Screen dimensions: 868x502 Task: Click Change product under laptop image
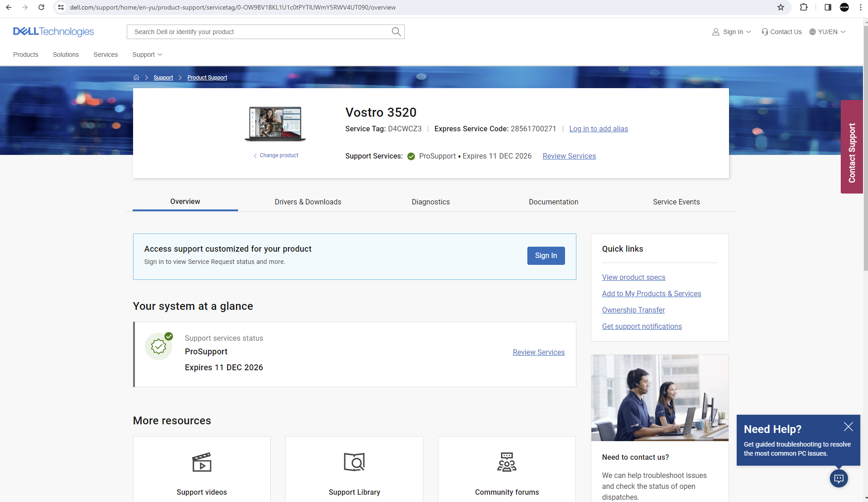(276, 155)
